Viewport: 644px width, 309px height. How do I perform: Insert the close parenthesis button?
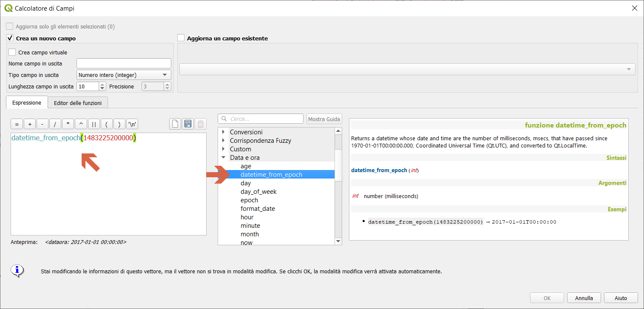click(x=119, y=124)
